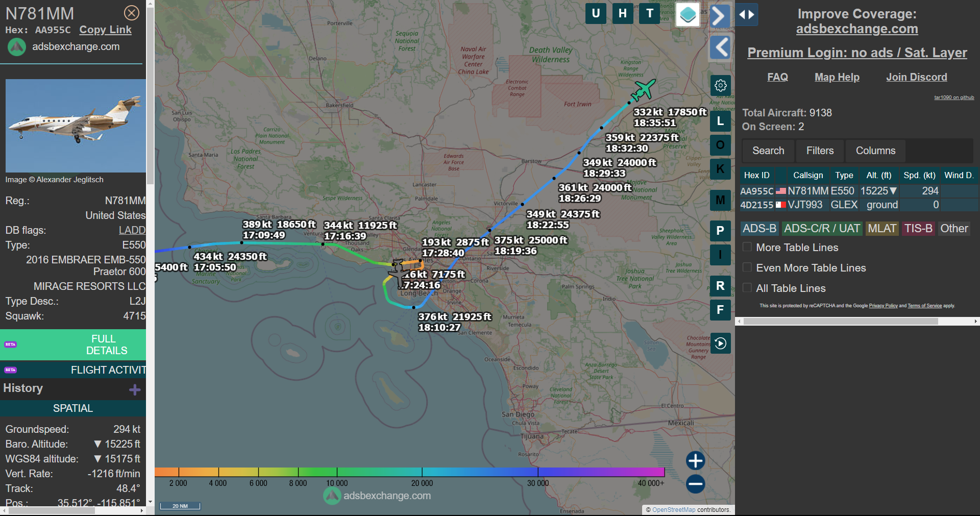The image size is (980, 516).
Task: Enable All Table Lines checkbox
Action: tap(747, 288)
